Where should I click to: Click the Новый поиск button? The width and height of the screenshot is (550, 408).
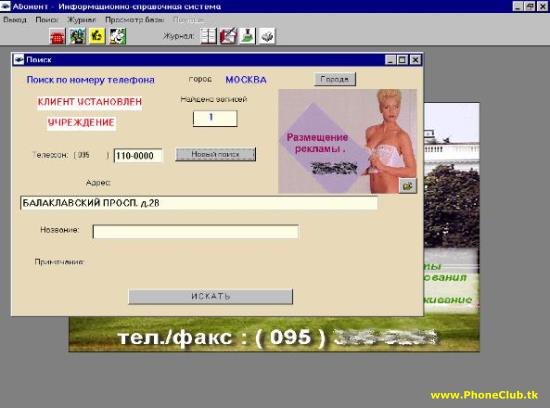215,154
